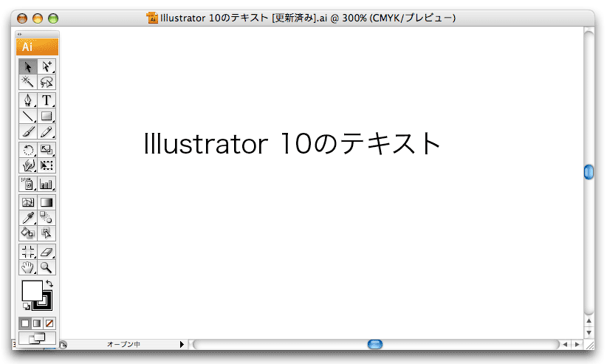Select the Zoom magnifier tool
The image size is (607, 364).
tap(47, 267)
